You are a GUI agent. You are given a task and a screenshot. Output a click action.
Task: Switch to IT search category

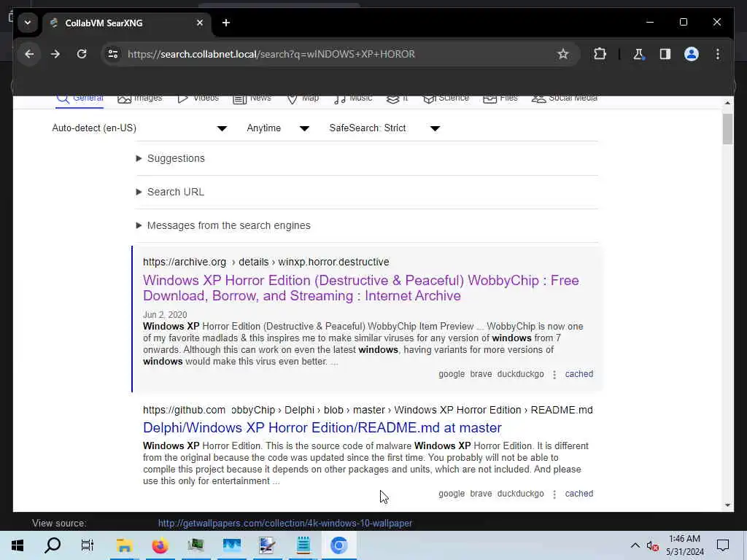click(x=398, y=98)
